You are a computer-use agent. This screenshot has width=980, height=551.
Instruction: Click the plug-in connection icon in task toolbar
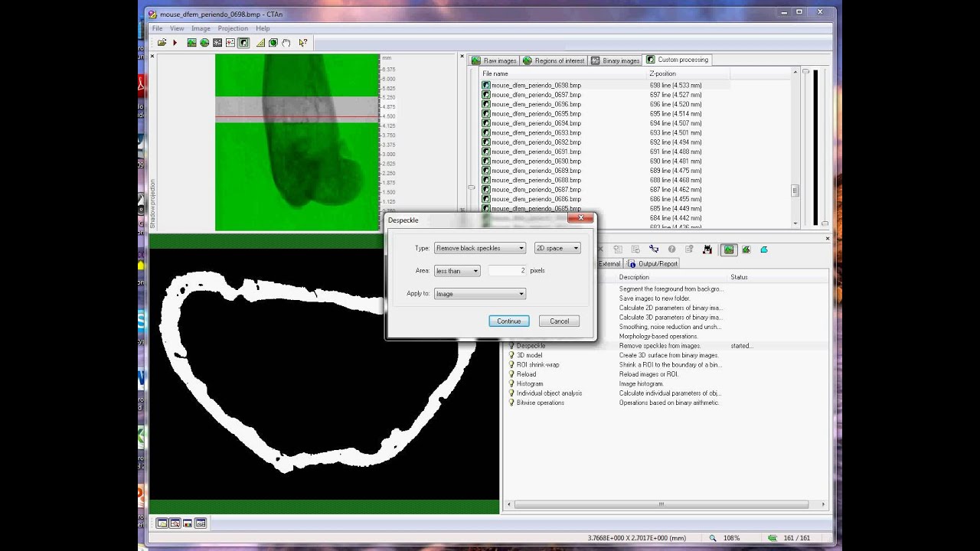click(654, 249)
